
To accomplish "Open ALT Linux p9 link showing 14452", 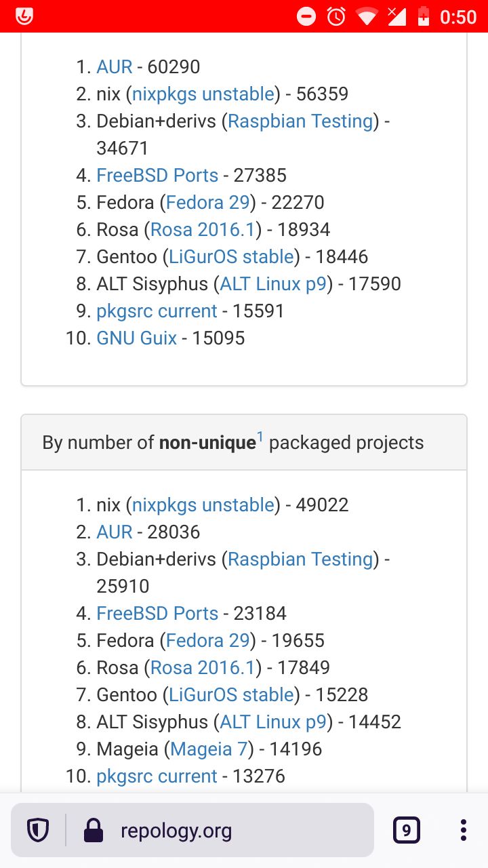I will (273, 722).
